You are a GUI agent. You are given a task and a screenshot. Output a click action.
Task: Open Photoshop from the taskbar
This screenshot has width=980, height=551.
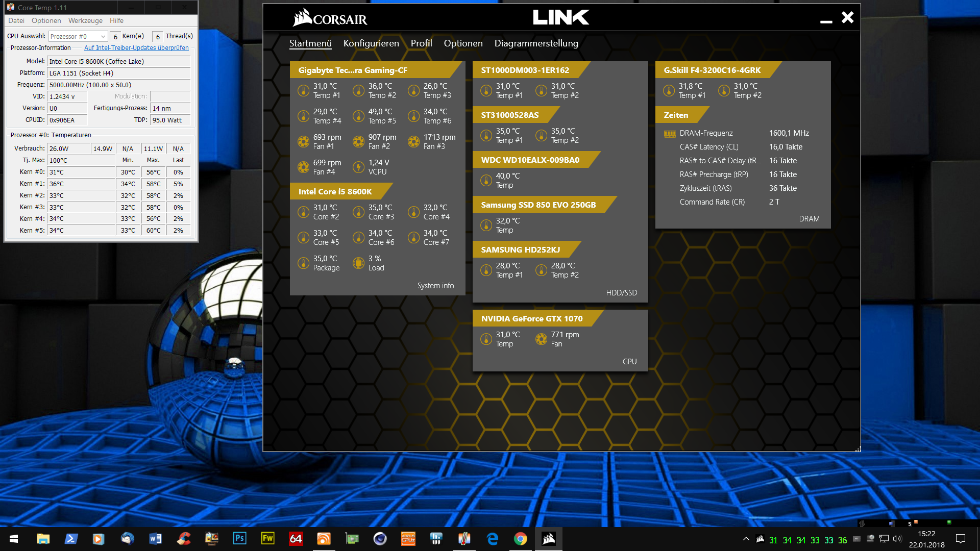pos(239,539)
